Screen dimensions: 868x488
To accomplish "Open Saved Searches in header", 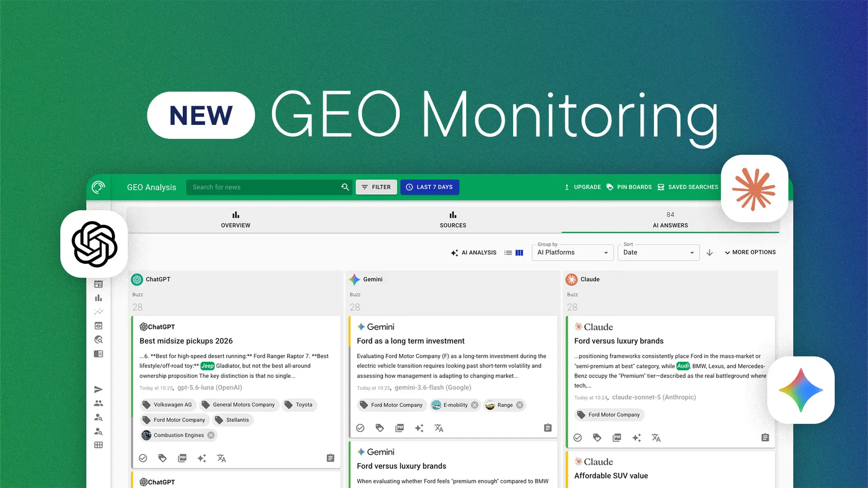I will (x=688, y=187).
